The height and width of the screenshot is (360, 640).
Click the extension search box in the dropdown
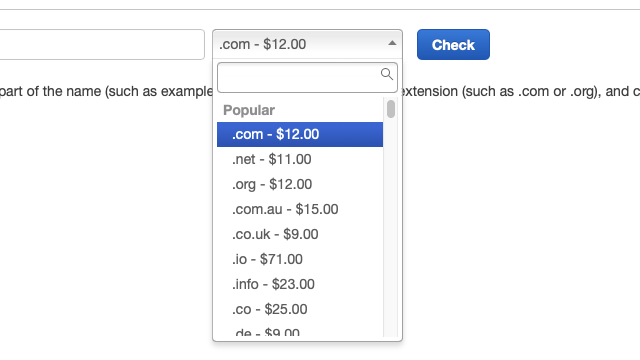point(307,78)
